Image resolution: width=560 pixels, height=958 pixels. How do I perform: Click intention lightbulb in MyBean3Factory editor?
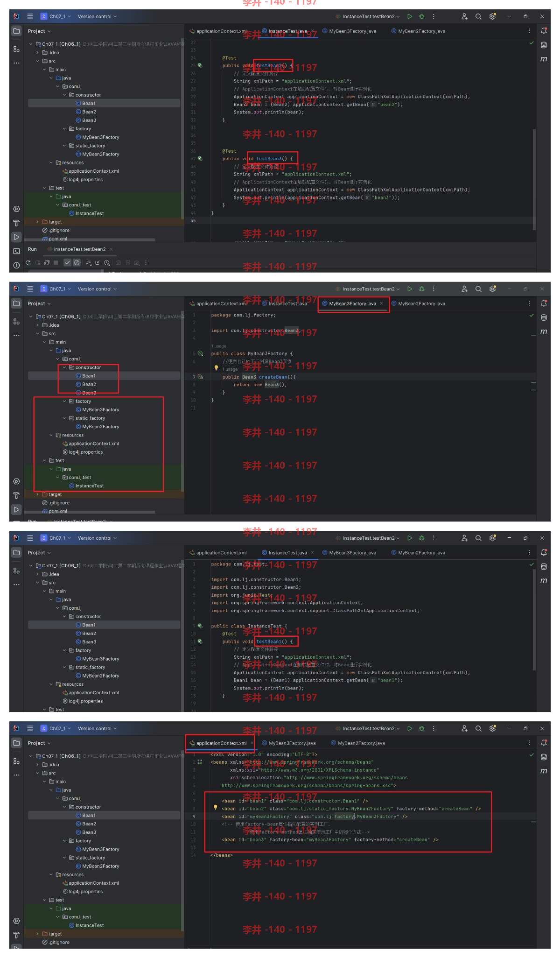216,368
